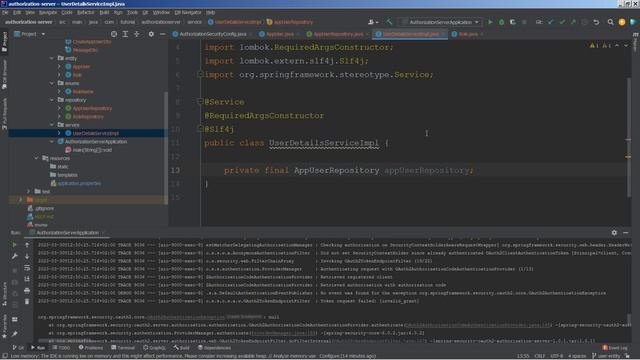Open Project panel gear options
The image size is (640, 360).
point(151,34)
